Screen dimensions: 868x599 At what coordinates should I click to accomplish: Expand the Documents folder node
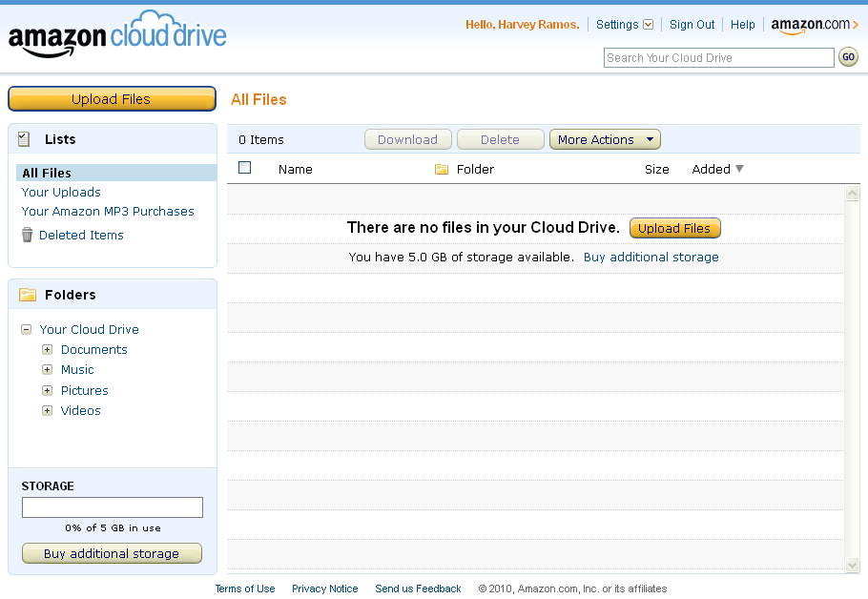click(x=47, y=349)
